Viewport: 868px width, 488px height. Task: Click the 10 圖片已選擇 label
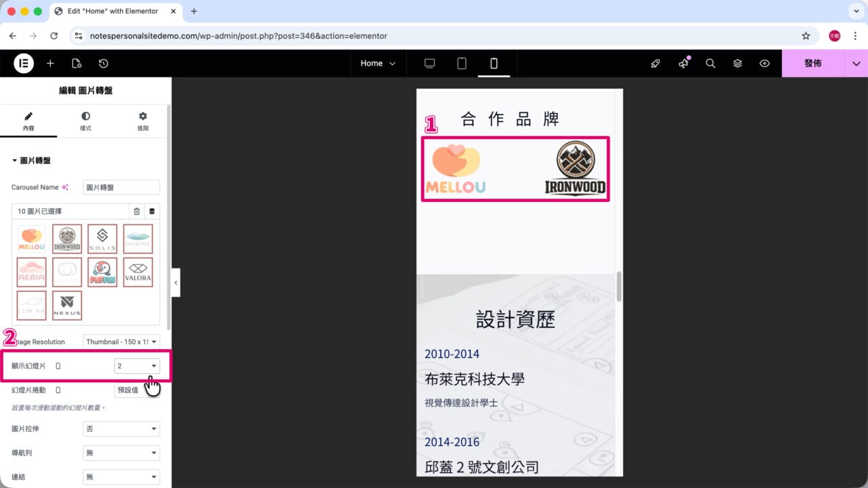pyautogui.click(x=39, y=211)
